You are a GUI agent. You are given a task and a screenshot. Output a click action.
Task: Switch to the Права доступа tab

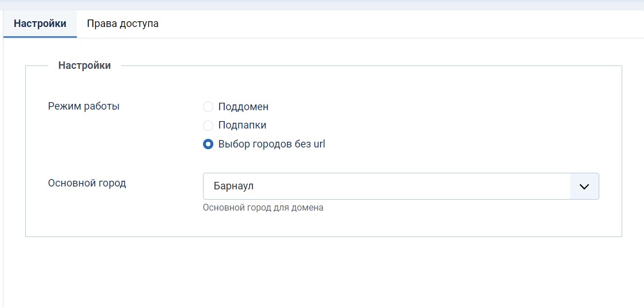(x=122, y=24)
